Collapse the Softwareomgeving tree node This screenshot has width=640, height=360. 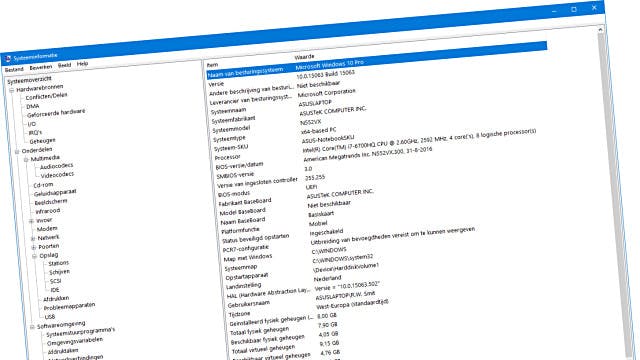32,327
